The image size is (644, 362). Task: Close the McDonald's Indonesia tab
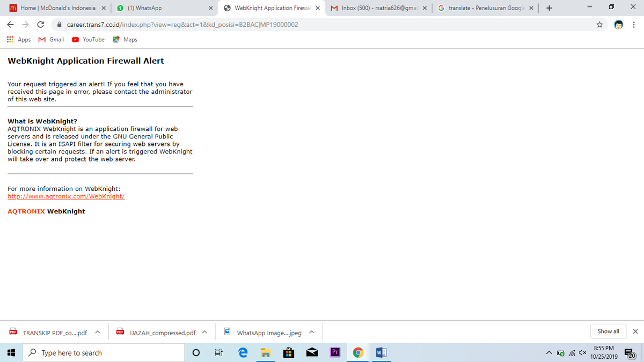point(104,8)
